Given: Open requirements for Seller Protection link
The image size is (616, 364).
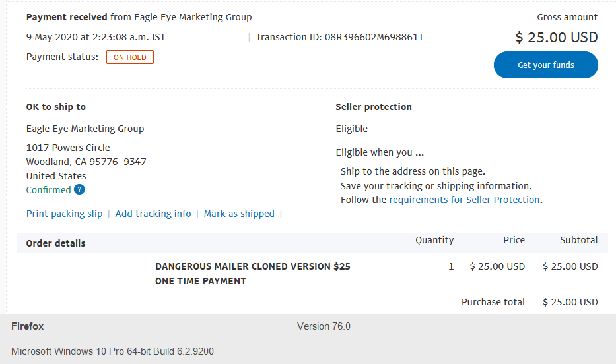Looking at the screenshot, I should pos(464,200).
